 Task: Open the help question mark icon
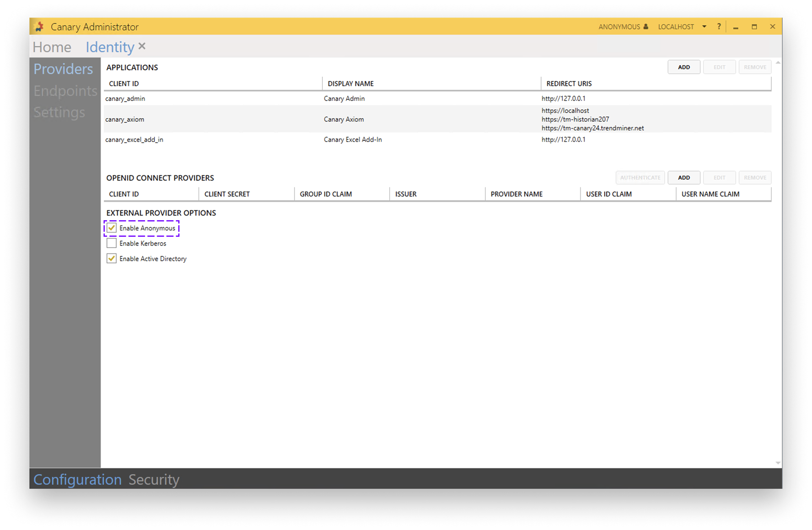click(718, 26)
